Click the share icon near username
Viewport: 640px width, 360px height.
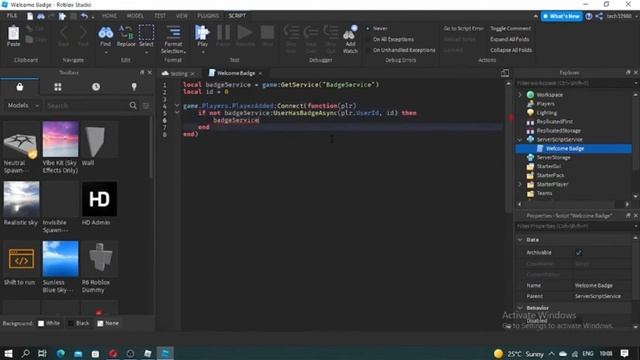coord(599,16)
